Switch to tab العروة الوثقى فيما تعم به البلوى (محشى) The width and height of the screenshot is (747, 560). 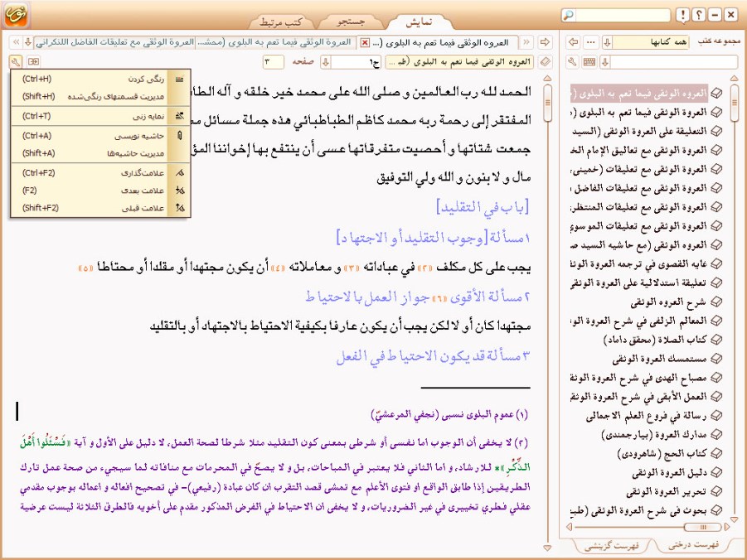point(276,42)
